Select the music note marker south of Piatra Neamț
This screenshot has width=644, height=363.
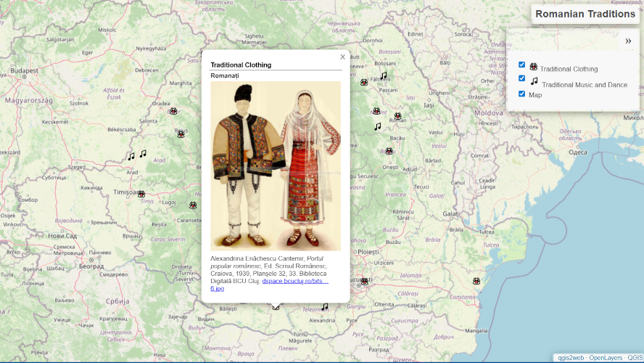coord(377,126)
